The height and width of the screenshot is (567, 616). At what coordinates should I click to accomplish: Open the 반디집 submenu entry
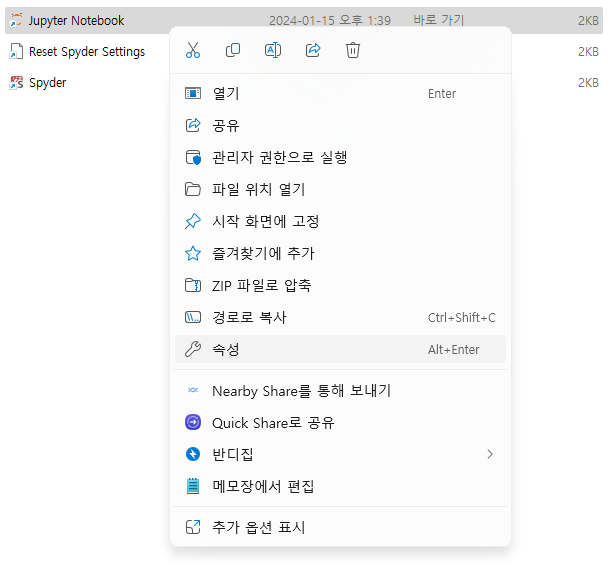click(340, 454)
